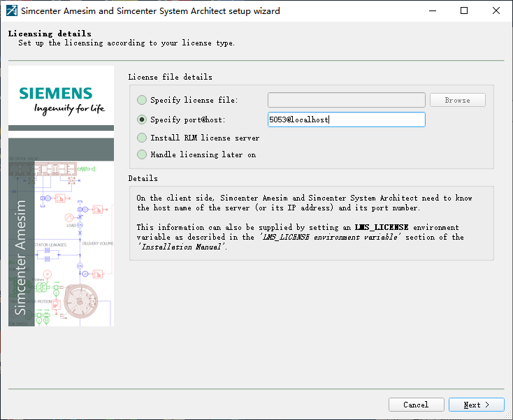This screenshot has width=513, height=420.
Task: Click the 'Licensing details' heading
Action: click(50, 34)
